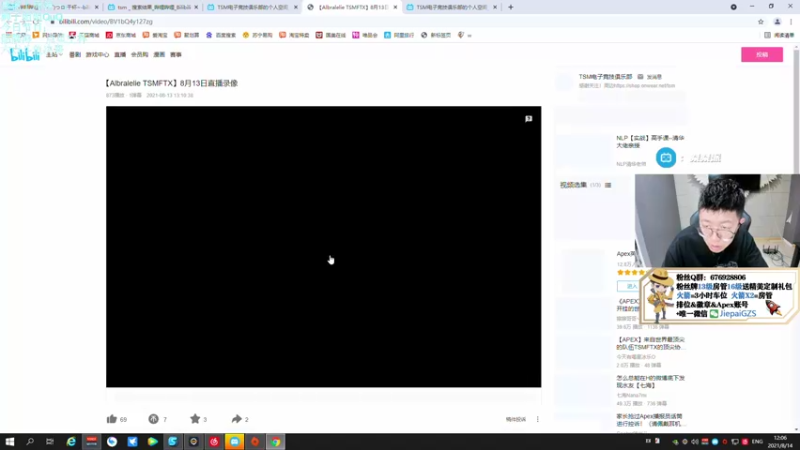Screen dimensions: 800x450
Task: Open the more options dots below the video
Action: pyautogui.click(x=537, y=419)
